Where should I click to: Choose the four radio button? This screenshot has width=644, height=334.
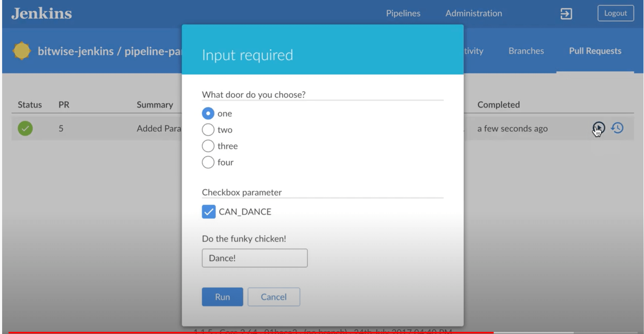(208, 162)
